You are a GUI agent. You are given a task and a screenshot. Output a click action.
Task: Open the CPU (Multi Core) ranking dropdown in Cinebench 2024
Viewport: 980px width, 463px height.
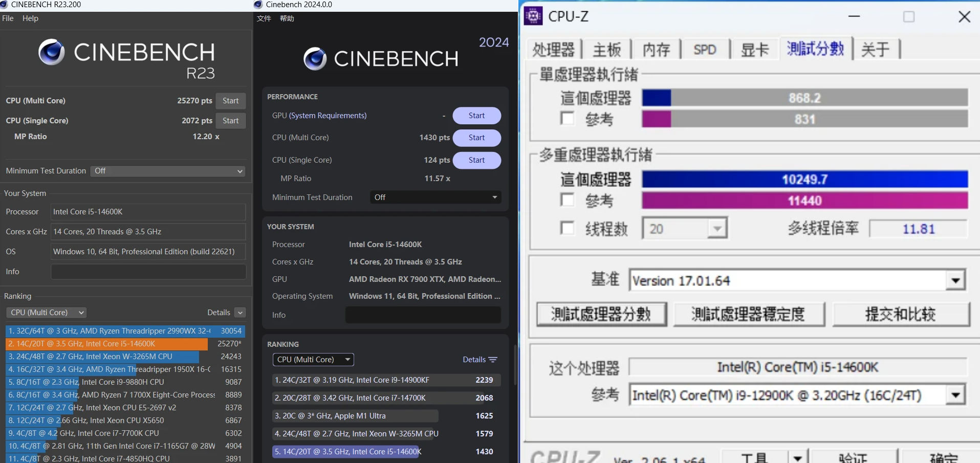(x=313, y=360)
